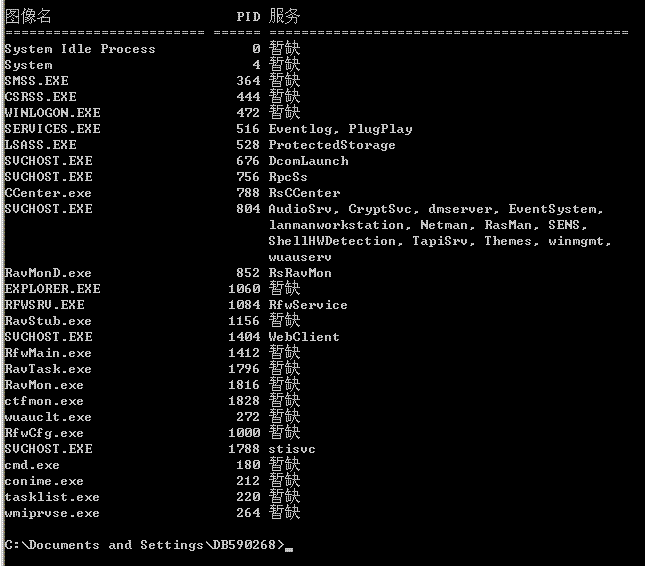Click the wuauclt.exe process name

click(48, 417)
